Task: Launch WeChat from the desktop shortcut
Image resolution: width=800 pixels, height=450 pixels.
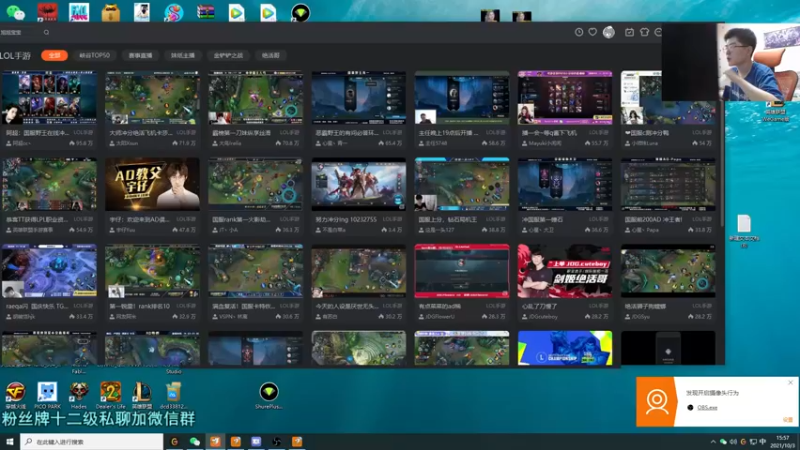Action: click(x=15, y=13)
